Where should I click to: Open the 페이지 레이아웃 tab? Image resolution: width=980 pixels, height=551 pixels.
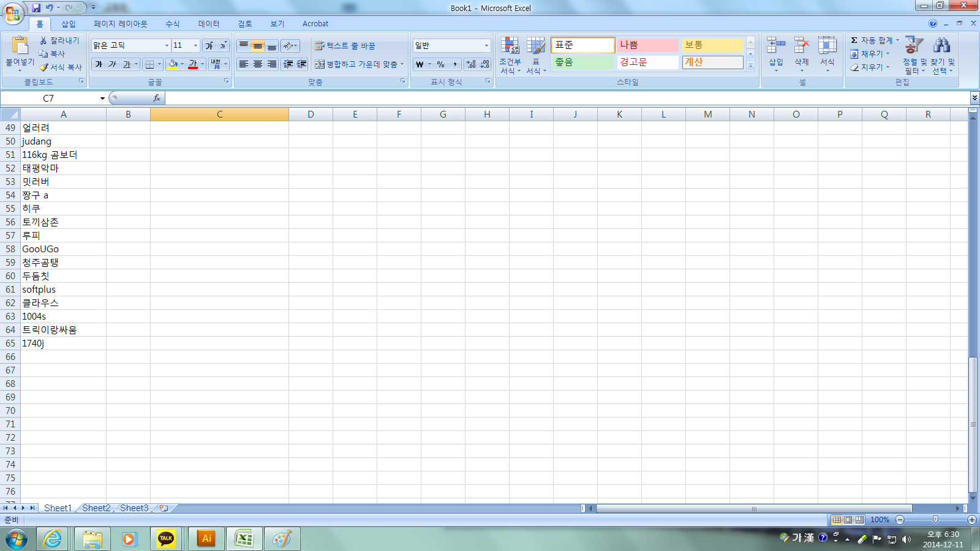pos(121,24)
